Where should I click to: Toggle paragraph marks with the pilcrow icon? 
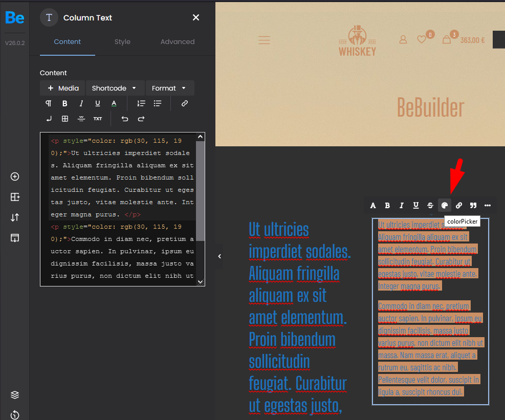pos(49,103)
